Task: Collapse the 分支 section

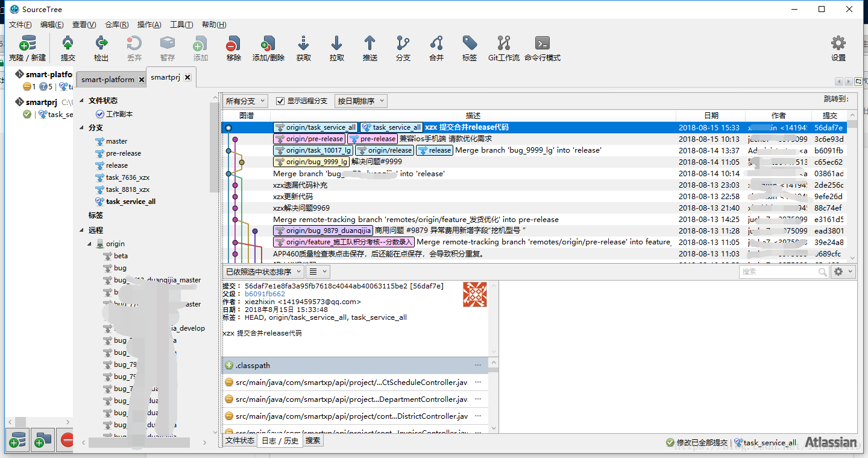Action: click(83, 128)
